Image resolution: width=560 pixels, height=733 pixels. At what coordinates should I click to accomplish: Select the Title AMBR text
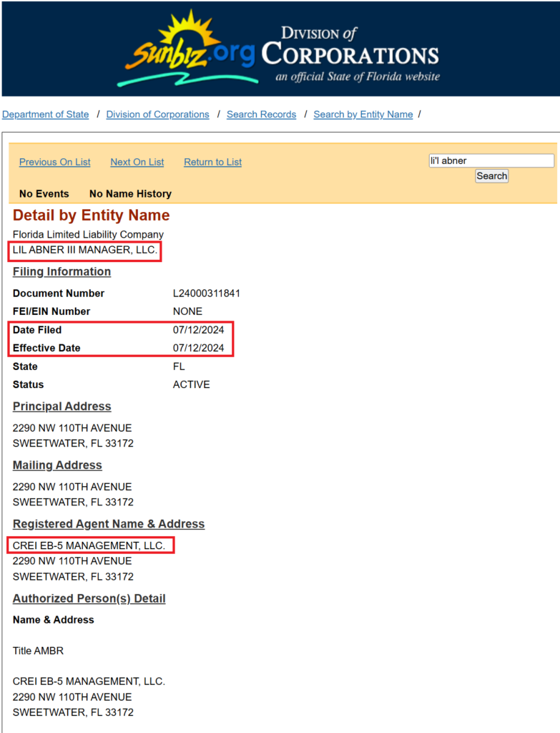(38, 651)
